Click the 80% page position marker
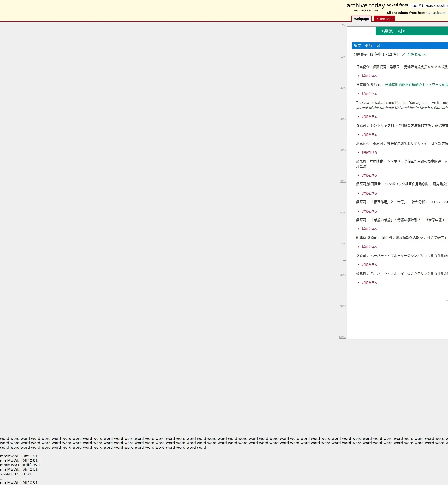Image resolution: width=448 pixels, height=485 pixels. 343,275
